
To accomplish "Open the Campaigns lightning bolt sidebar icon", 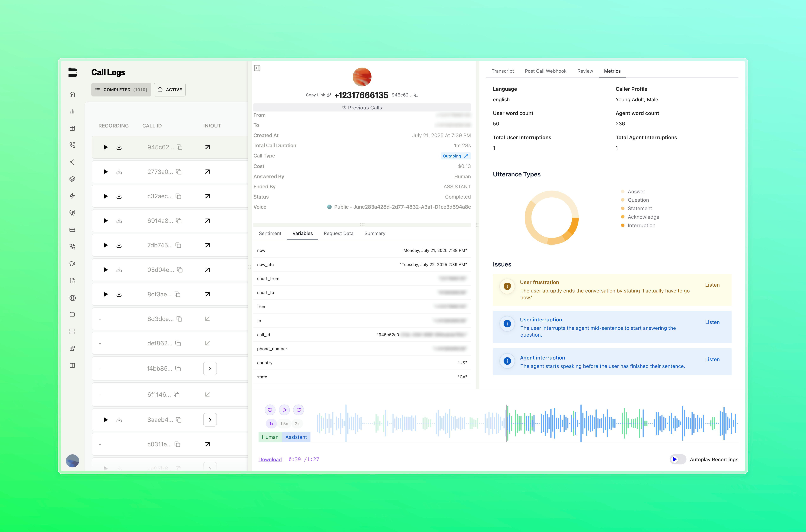I will point(72,196).
